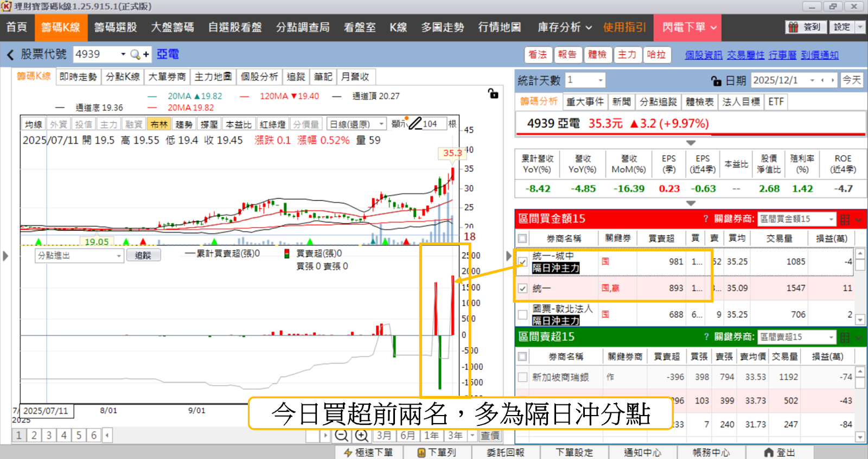Toggle select-all checkbox in buy table header
Viewport: 868px width, 459px height.
(x=522, y=238)
